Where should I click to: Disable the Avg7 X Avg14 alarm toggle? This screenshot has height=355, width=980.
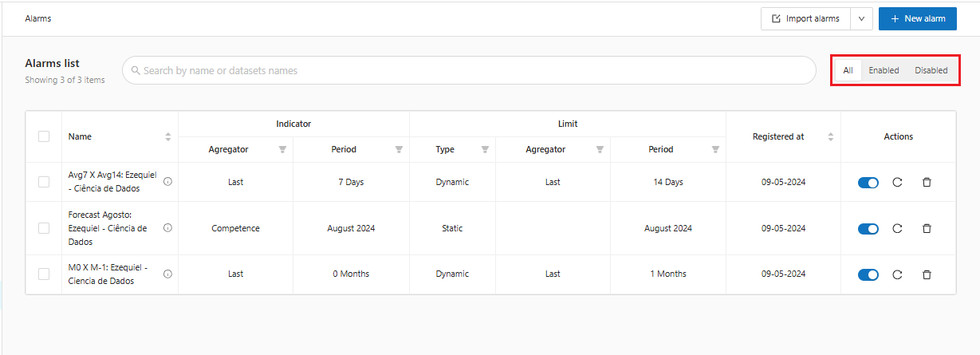[x=868, y=183]
